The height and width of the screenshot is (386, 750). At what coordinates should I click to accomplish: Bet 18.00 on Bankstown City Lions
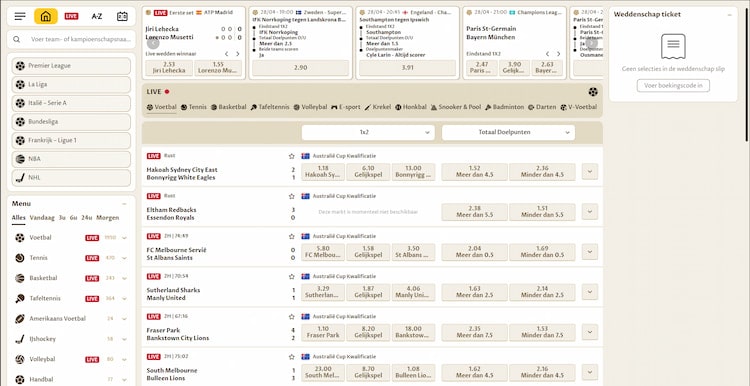(x=413, y=332)
